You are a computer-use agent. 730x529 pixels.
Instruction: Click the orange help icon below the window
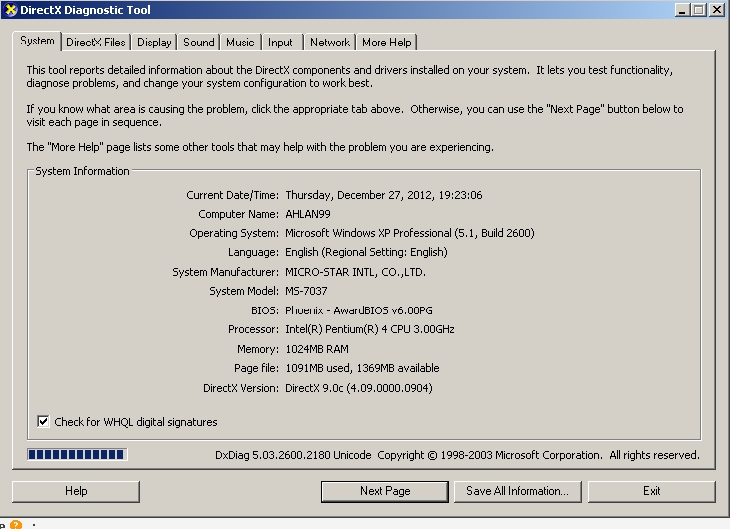point(16,525)
